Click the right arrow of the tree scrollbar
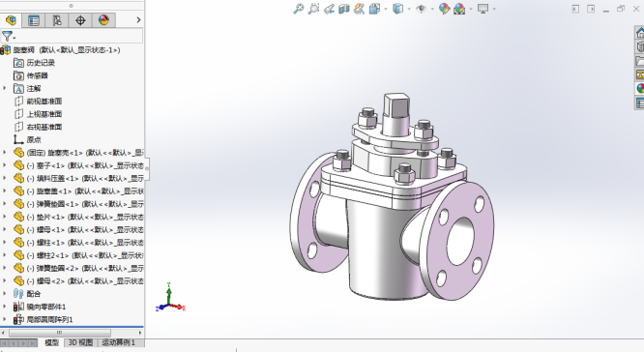The width and height of the screenshot is (644, 352). [140, 333]
